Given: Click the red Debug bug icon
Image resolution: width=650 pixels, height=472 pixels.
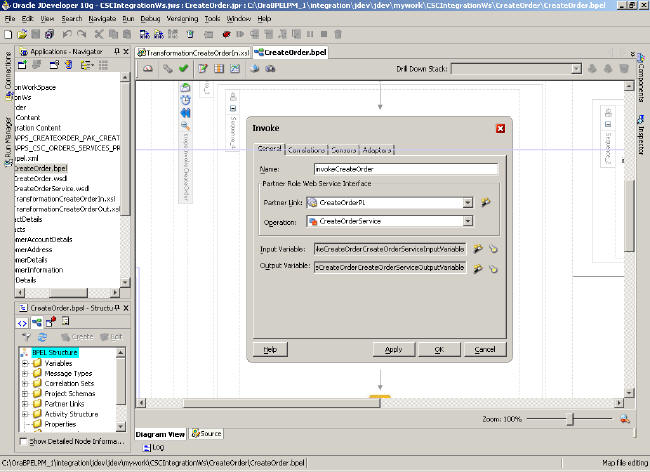Looking at the screenshot, I should [226, 34].
